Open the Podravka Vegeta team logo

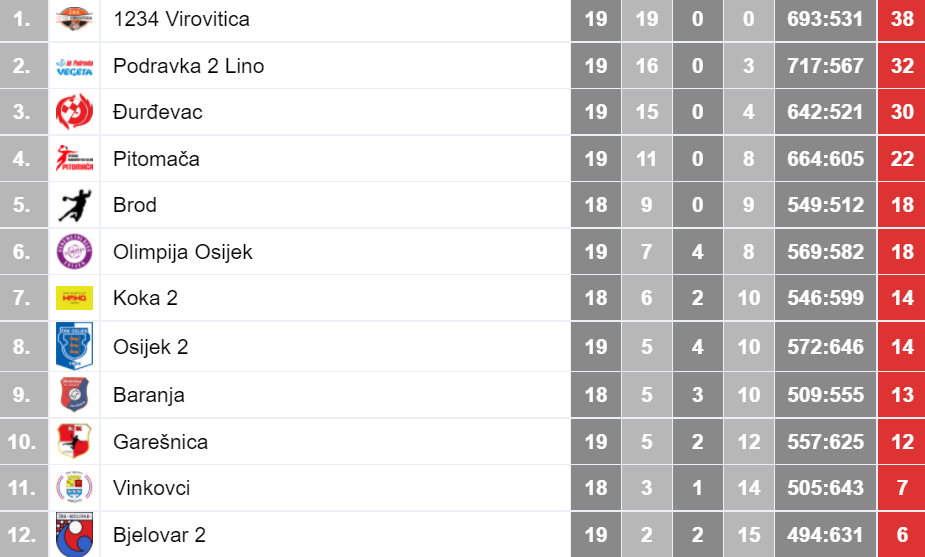74,67
